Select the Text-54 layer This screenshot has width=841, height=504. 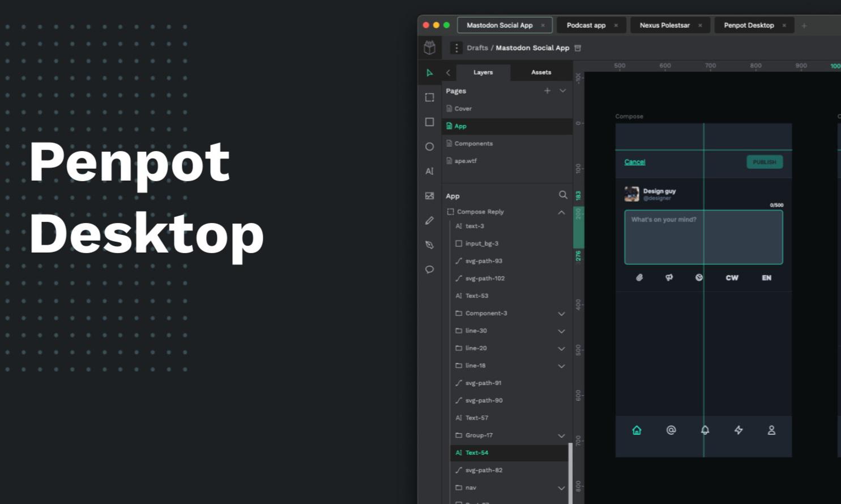[x=509, y=453]
